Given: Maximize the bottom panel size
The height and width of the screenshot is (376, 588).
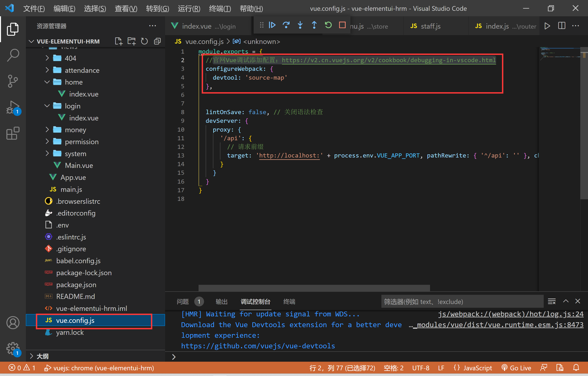Looking at the screenshot, I should pos(566,301).
